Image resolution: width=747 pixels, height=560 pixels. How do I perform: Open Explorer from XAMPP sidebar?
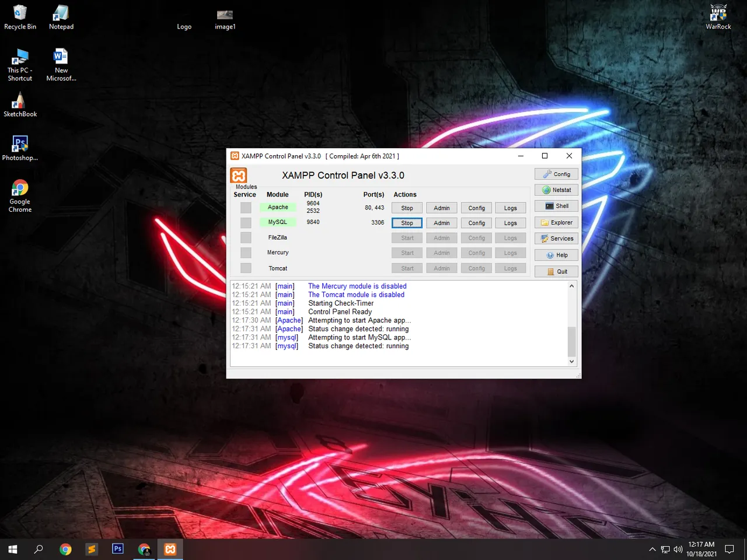tap(556, 222)
